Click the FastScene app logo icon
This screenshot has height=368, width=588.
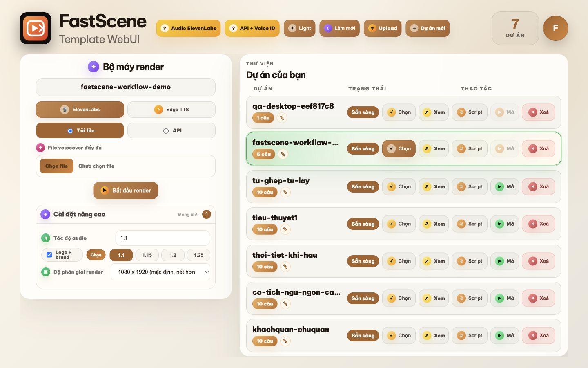point(36,28)
